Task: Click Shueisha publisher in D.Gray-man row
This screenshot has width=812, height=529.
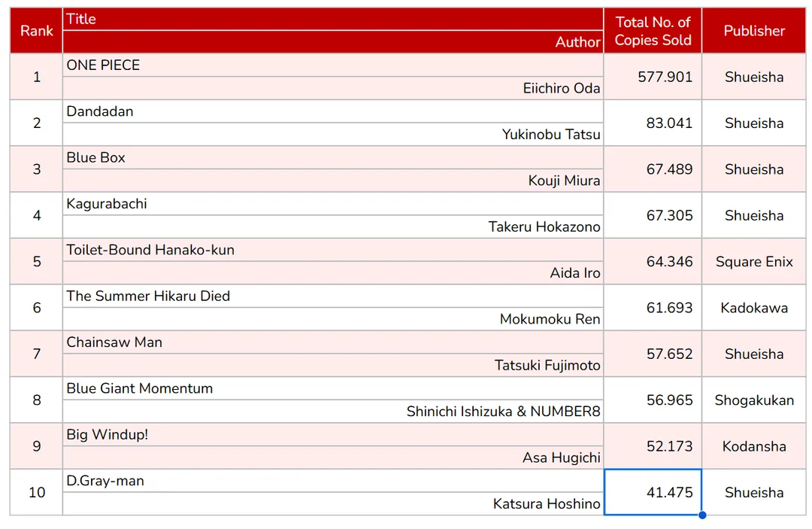Action: 754,491
